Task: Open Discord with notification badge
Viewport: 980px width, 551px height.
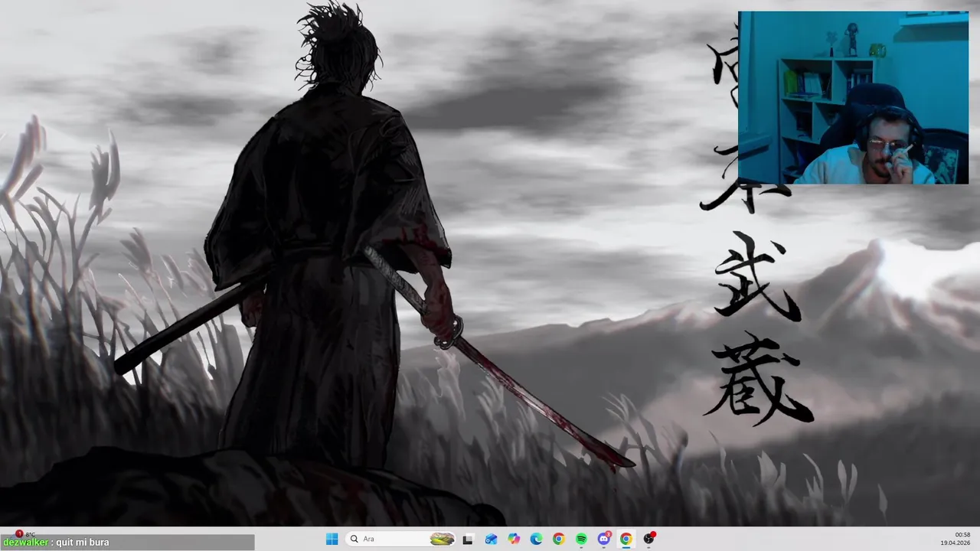Action: point(604,539)
